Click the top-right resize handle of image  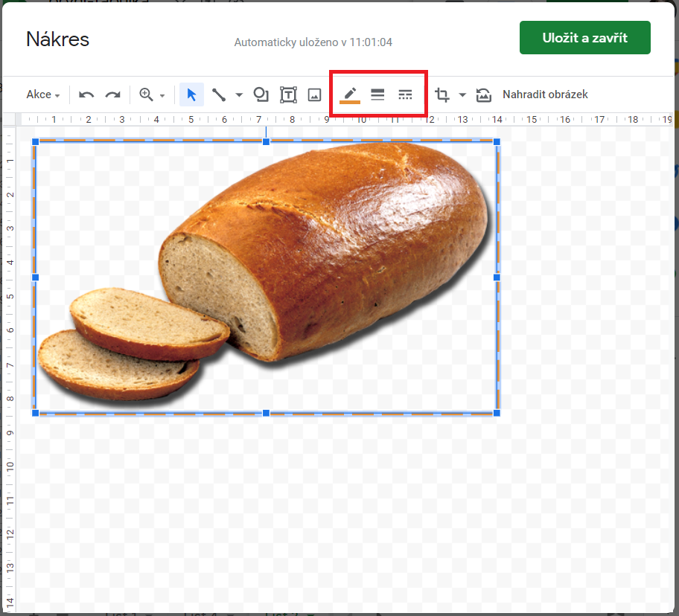(497, 141)
